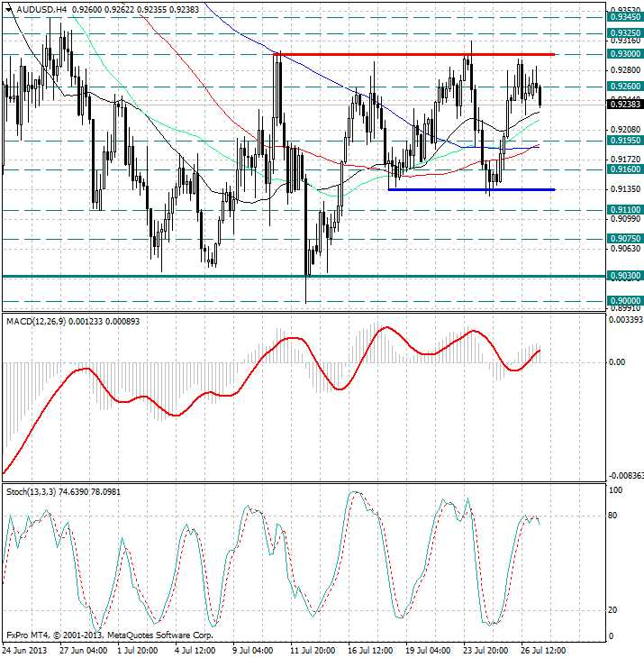This screenshot has width=644, height=658.
Task: Click the 11 Jul 20:00 time label
Action: coord(313,651)
